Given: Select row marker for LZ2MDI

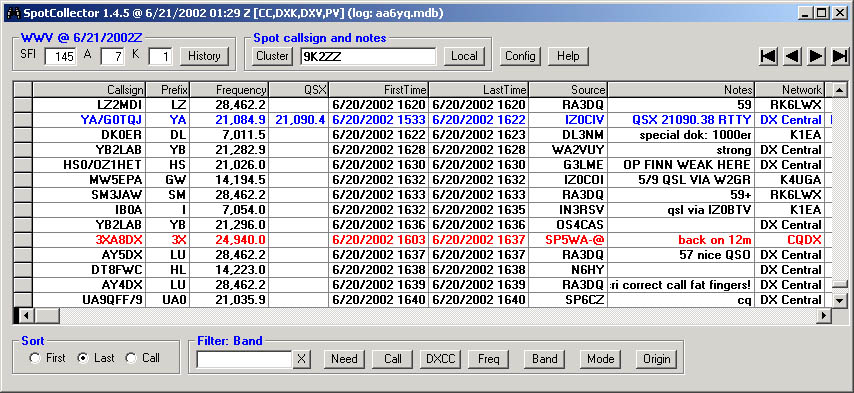Looking at the screenshot, I should [23, 105].
